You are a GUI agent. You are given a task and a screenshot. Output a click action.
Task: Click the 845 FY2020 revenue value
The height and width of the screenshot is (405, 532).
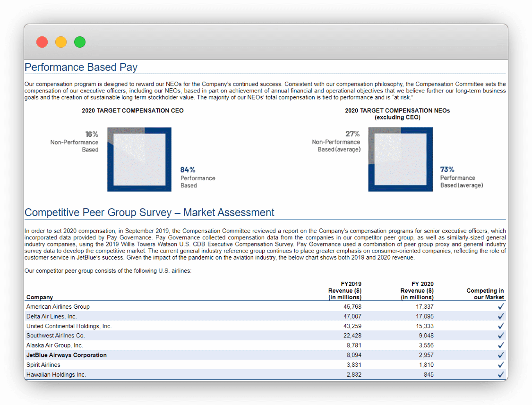click(429, 374)
